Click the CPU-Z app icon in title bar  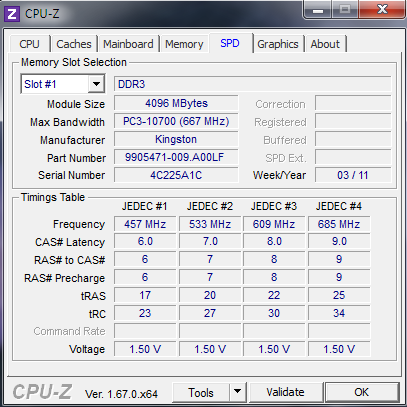point(12,14)
